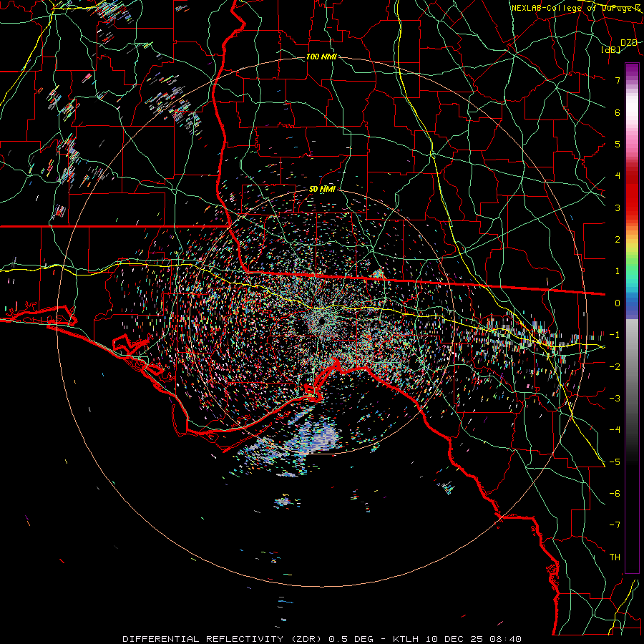The width and height of the screenshot is (644, 644).
Task: Click the '100 NMI' range ring label
Action: pos(321,57)
